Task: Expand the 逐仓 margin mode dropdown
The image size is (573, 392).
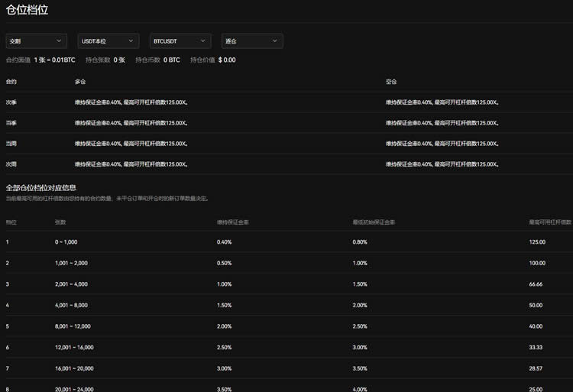Action: 251,41
